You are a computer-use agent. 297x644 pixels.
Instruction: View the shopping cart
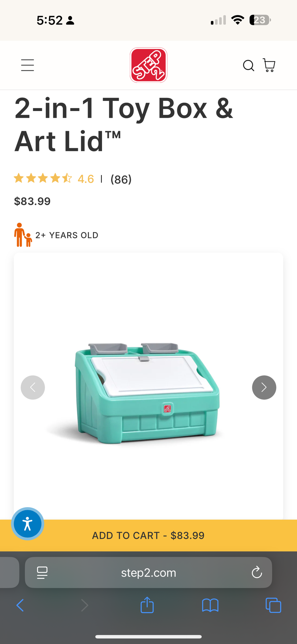[x=269, y=65]
